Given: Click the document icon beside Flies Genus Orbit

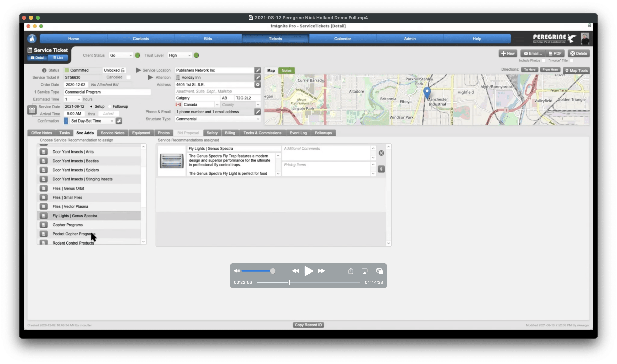Looking at the screenshot, I should coord(44,188).
